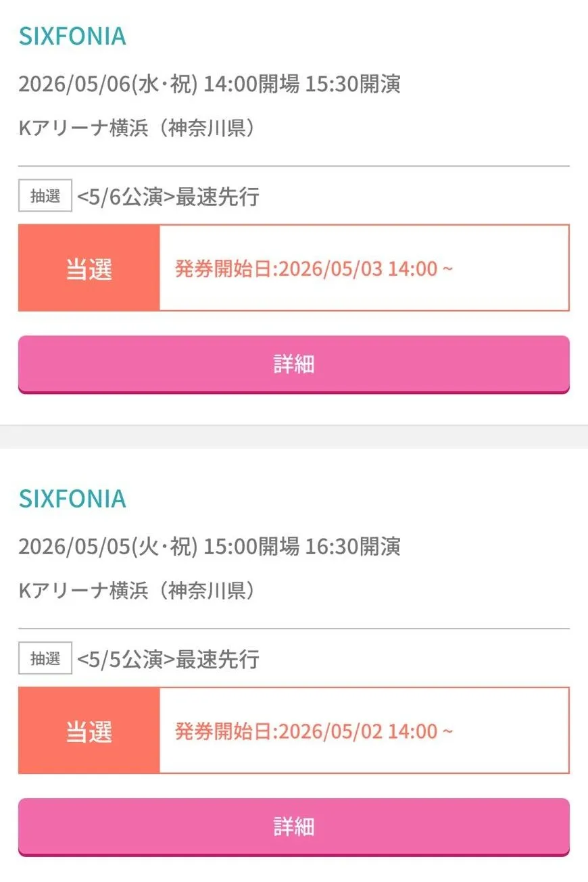Select the <5/6公演>最速先行 label
Viewport: 588px width, 882px height.
click(168, 197)
